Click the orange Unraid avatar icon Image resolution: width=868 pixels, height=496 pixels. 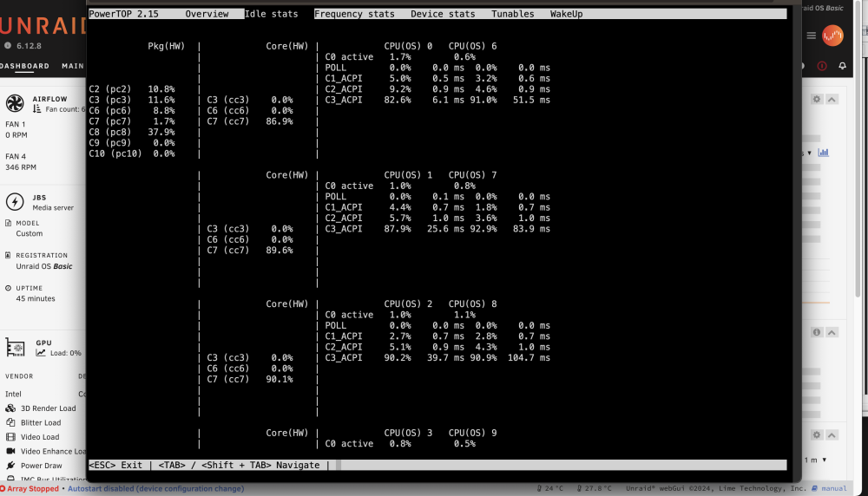(832, 36)
